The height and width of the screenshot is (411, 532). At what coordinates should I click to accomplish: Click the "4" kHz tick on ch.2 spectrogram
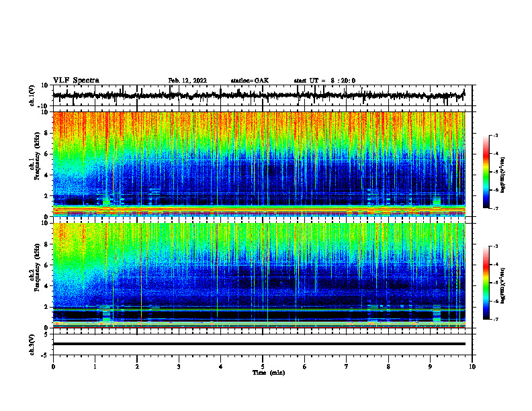click(47, 286)
